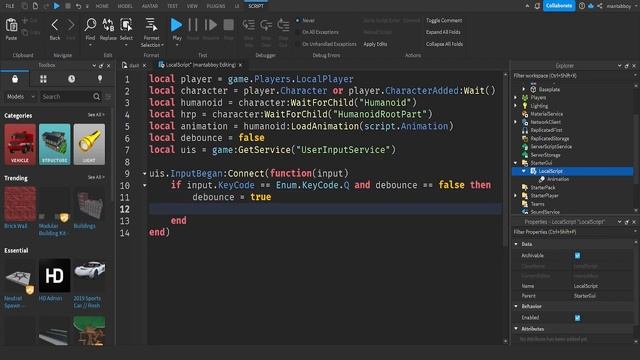
Task: Open the VEHICLE category thumbnail
Action: 20,144
